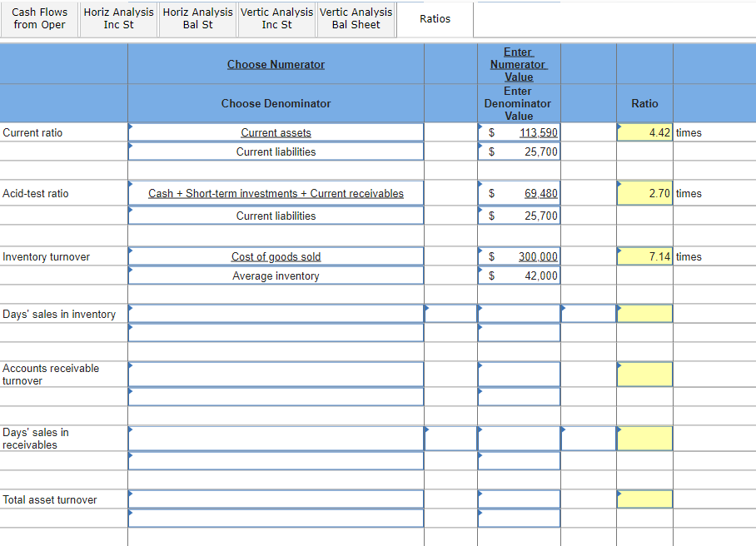756x546 pixels.
Task: Click the yellow Total asset turnover ratio cell
Action: coord(644,499)
